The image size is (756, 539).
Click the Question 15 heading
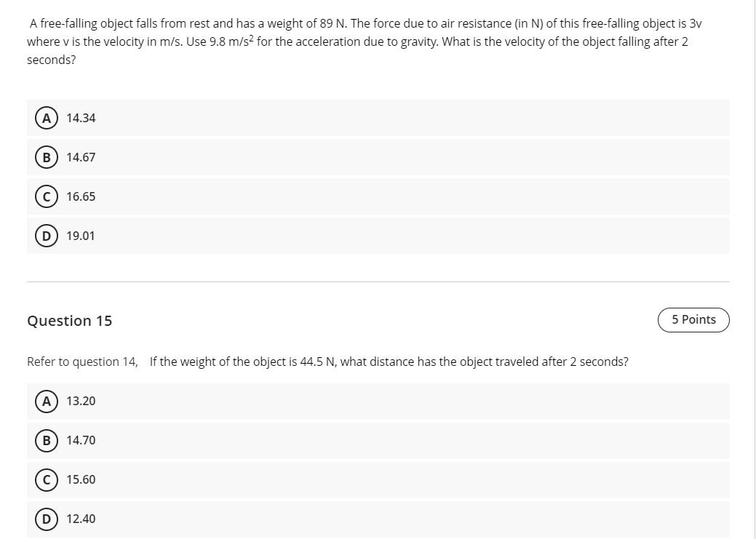point(69,320)
